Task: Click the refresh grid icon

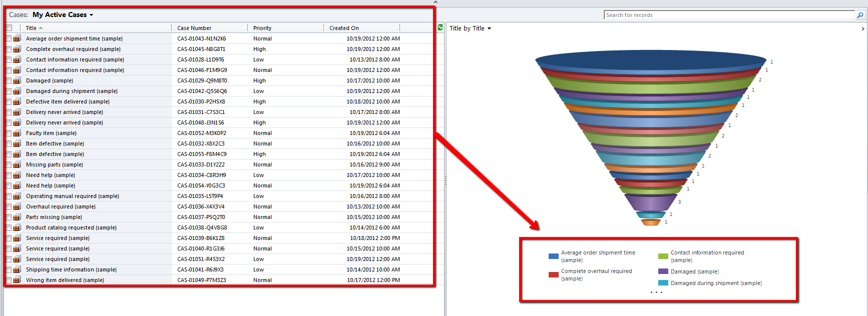Action: pos(440,27)
